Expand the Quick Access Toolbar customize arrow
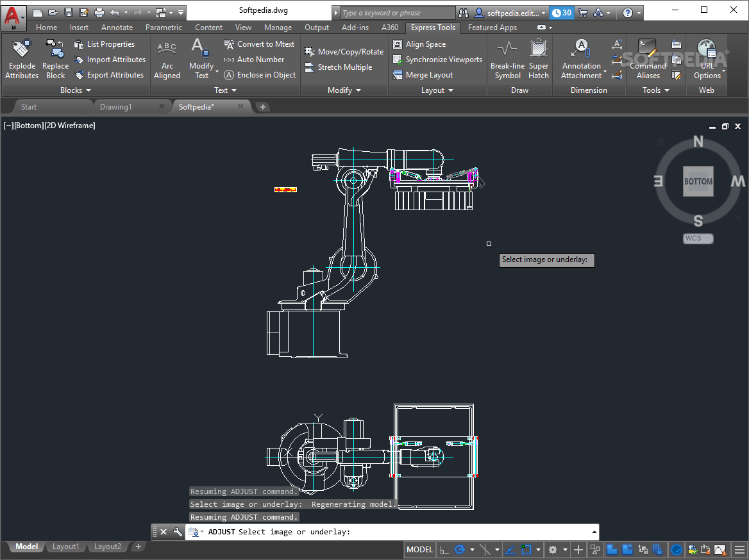749x560 pixels. click(x=181, y=13)
